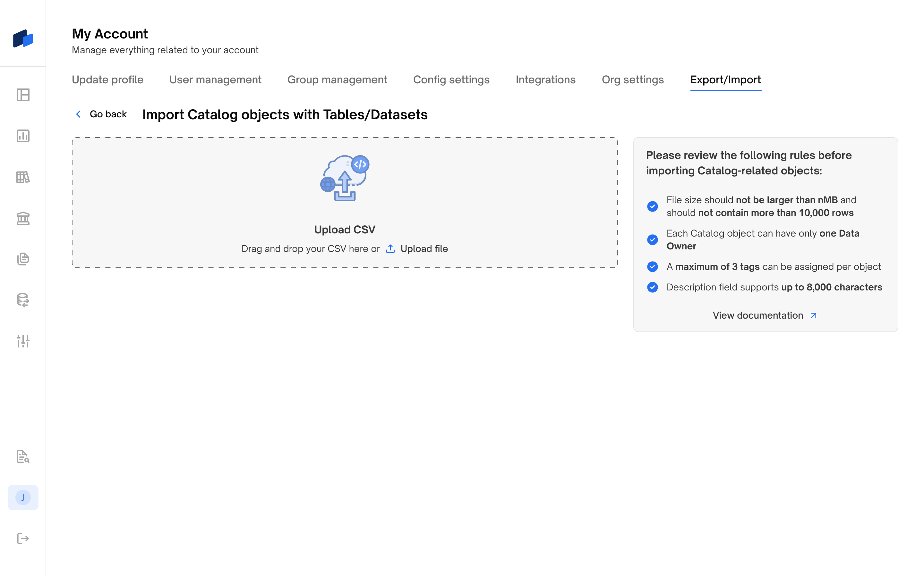Click the Upload file button
The height and width of the screenshot is (577, 924).
(x=417, y=249)
